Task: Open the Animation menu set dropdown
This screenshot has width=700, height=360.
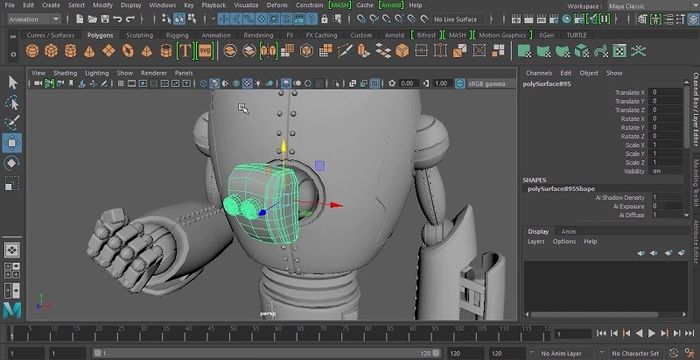Action: tap(34, 19)
